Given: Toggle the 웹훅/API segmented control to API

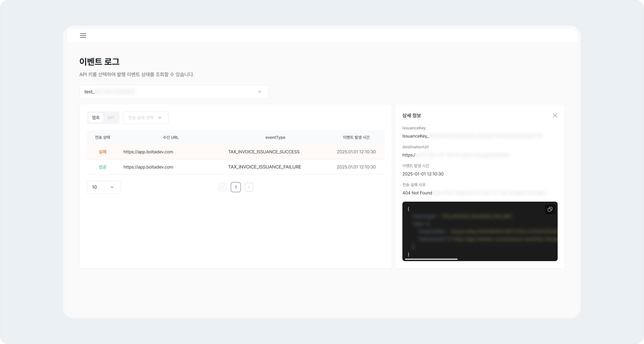Looking at the screenshot, I should coord(111,118).
